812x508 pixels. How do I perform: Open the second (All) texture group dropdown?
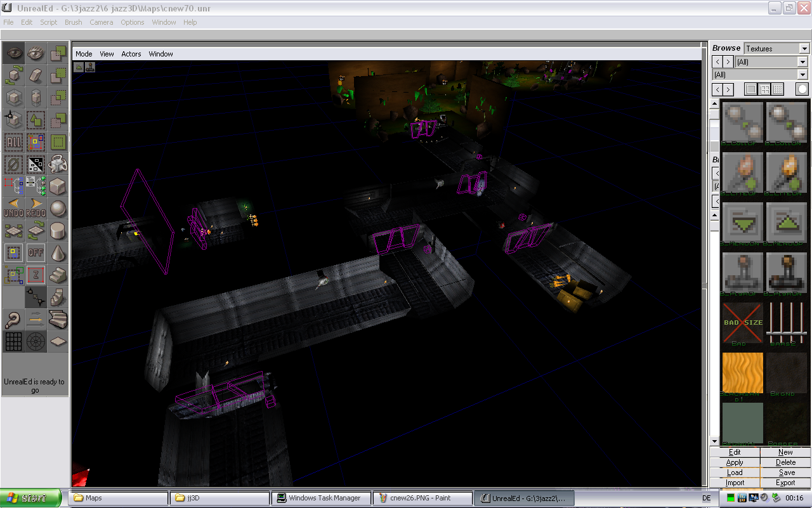(760, 74)
